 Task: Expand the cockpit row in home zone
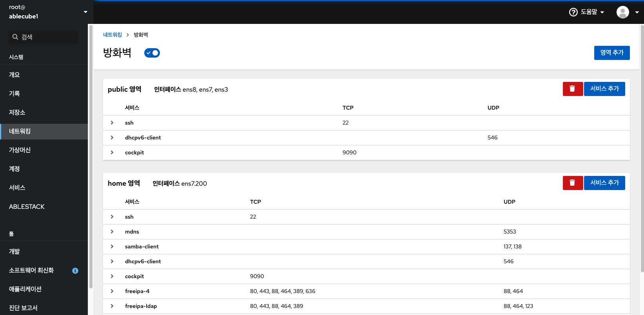click(112, 276)
